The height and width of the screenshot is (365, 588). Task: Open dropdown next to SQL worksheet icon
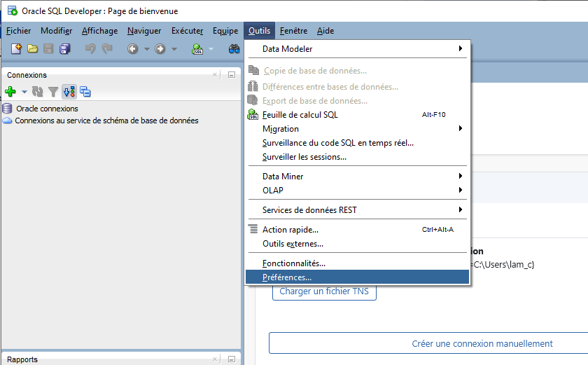[211, 49]
